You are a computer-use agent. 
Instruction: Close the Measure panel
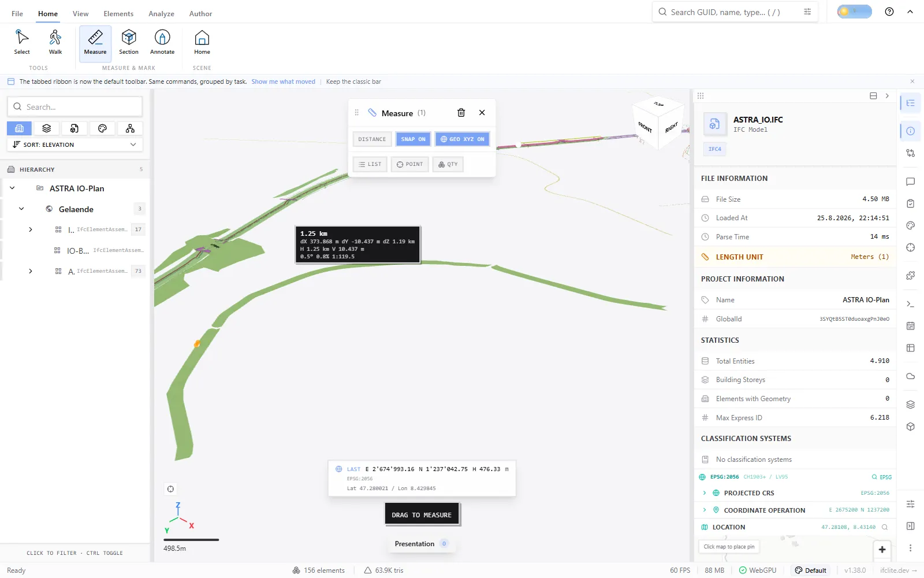(482, 113)
